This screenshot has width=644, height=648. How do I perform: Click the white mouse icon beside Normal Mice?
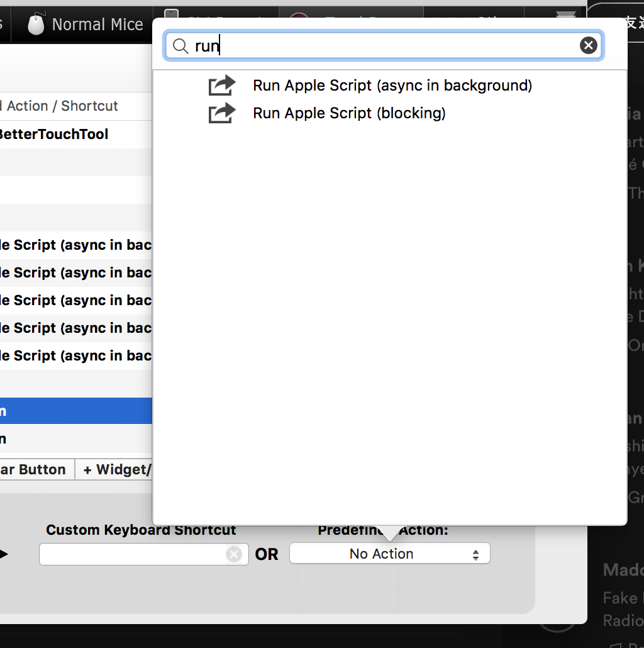(36, 23)
